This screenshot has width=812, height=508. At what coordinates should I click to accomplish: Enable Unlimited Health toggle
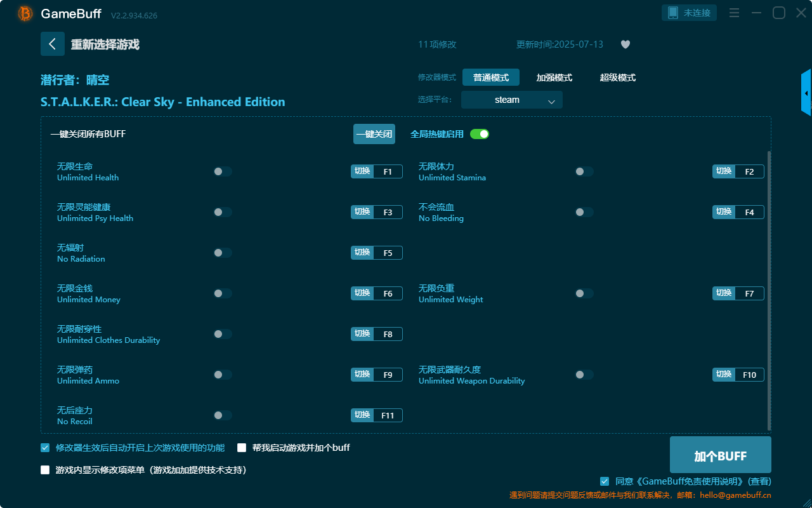click(x=223, y=171)
